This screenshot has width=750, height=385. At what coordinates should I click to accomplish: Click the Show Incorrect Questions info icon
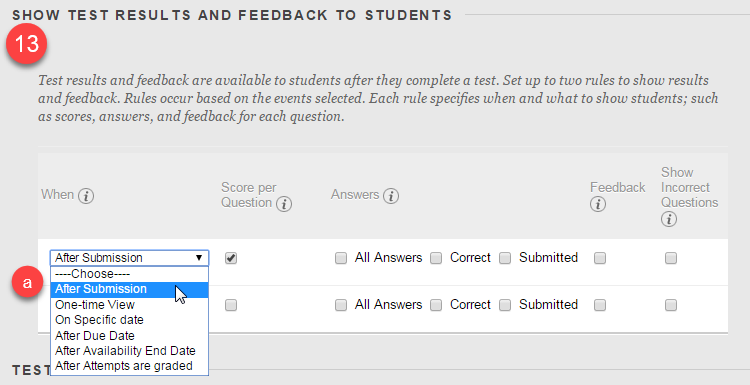coord(669,219)
